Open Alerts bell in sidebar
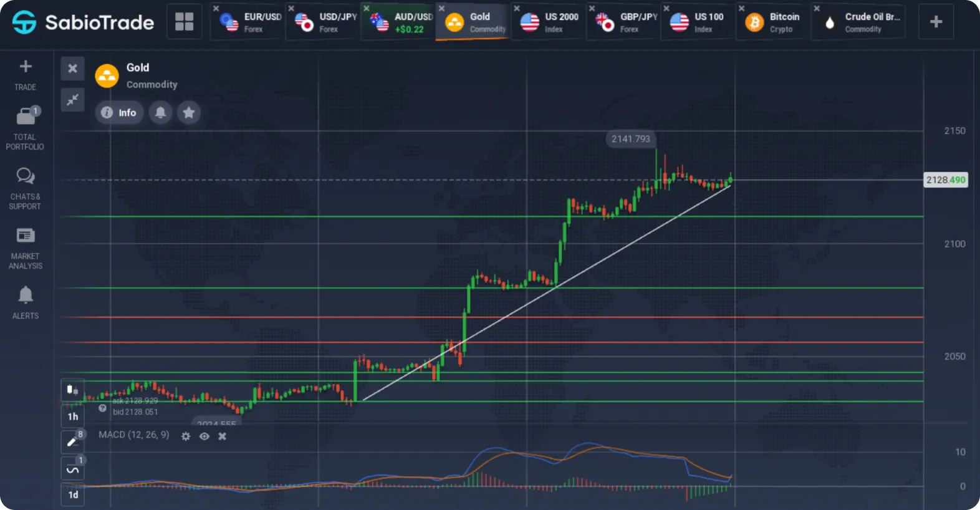980x510 pixels. point(26,294)
